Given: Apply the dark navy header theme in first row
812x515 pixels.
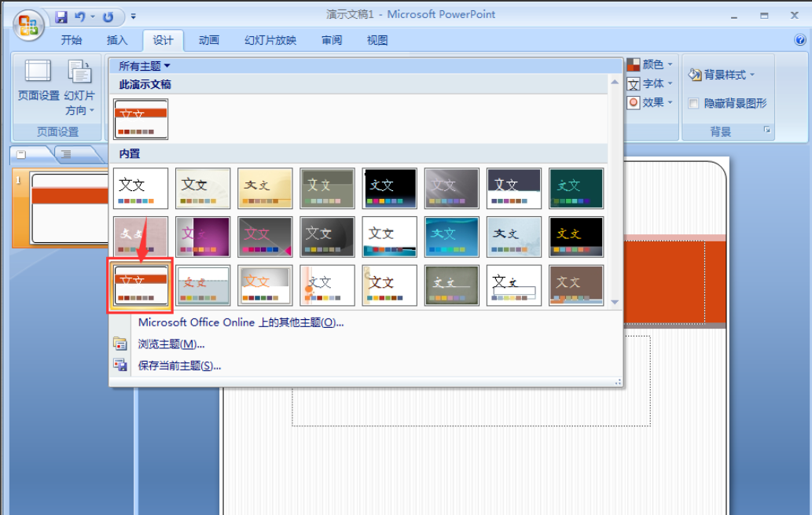Looking at the screenshot, I should coord(514,188).
